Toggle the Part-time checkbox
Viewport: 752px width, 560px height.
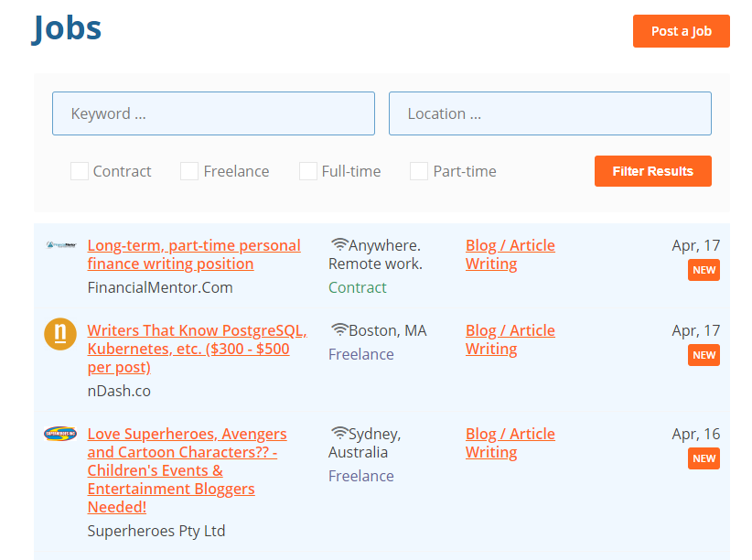pyautogui.click(x=419, y=171)
